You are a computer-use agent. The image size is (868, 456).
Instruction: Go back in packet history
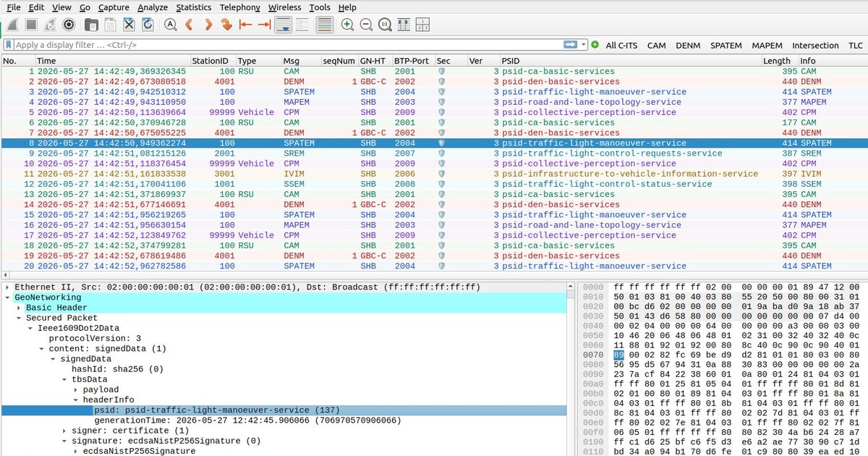(x=189, y=25)
